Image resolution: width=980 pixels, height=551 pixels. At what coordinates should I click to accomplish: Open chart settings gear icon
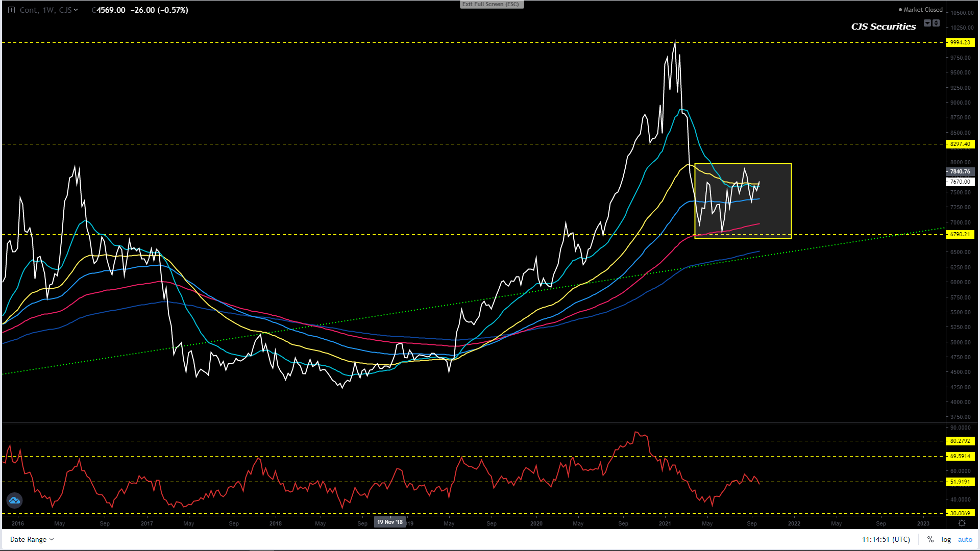tap(962, 523)
